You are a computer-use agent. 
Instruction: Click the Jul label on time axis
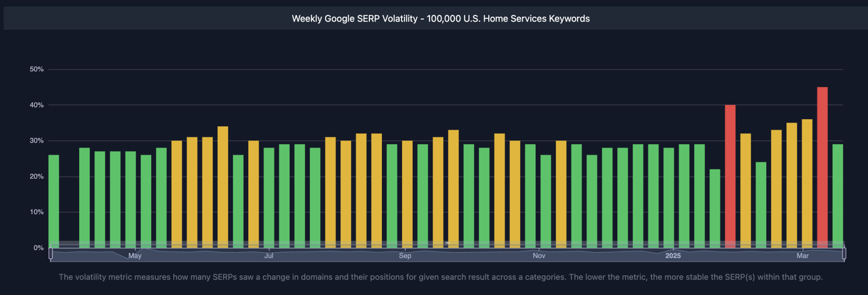269,256
